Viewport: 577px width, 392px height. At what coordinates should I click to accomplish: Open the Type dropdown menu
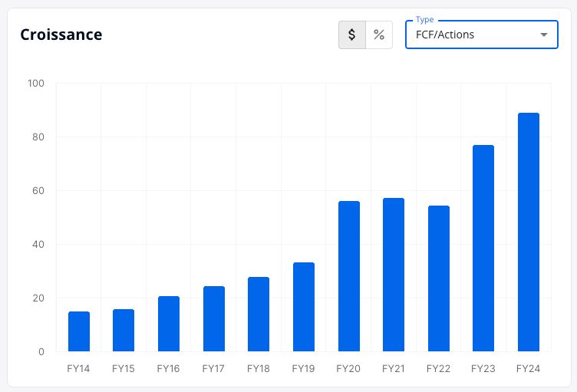pyautogui.click(x=482, y=35)
